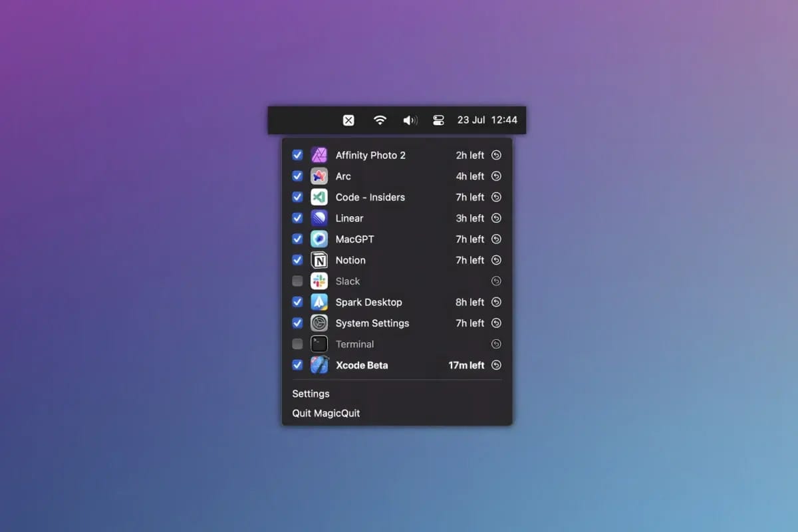Enable the Terminal checkbox
Image resolution: width=798 pixels, height=532 pixels.
tap(297, 344)
